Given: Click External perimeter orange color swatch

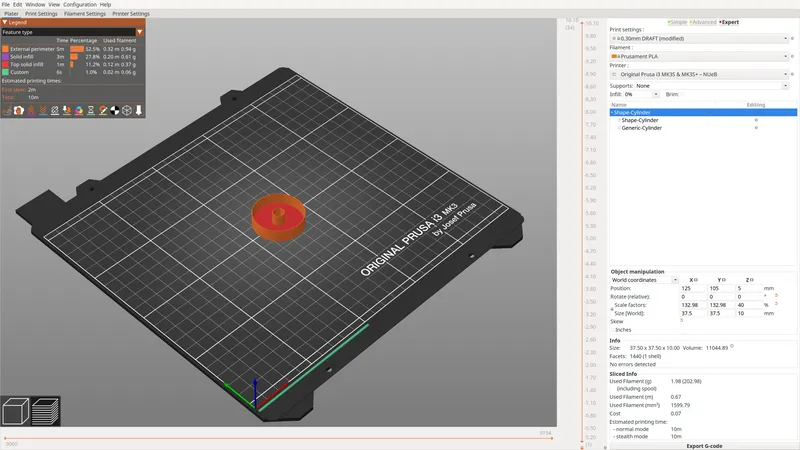Looking at the screenshot, I should pos(6,49).
